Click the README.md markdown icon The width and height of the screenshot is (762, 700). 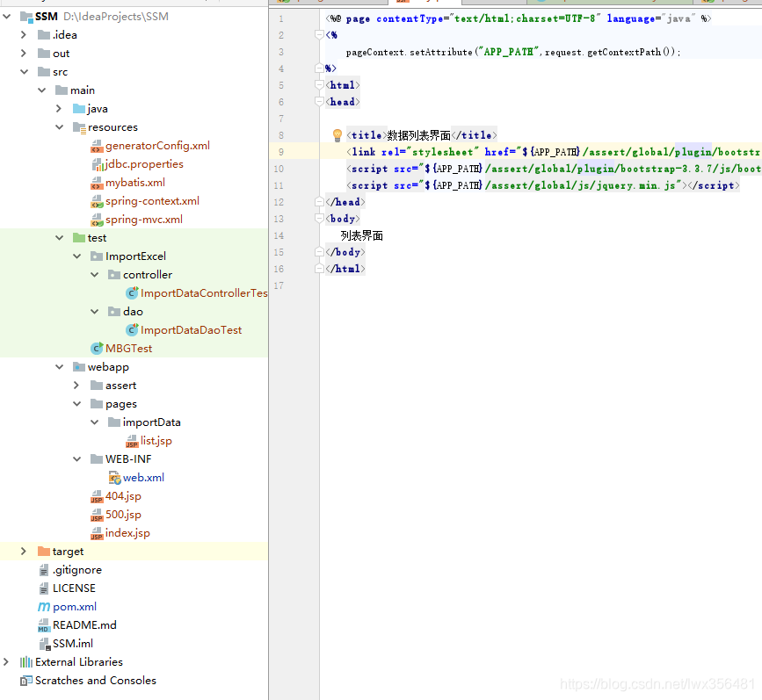point(44,625)
